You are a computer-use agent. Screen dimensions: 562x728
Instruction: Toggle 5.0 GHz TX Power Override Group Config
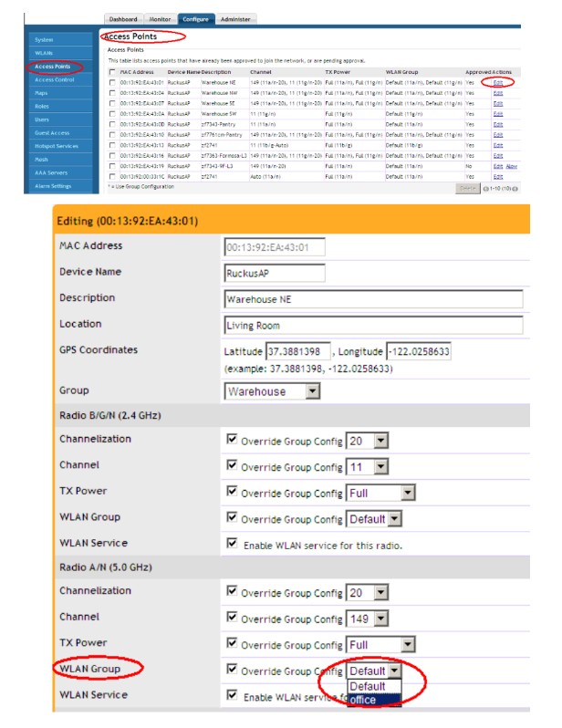(x=232, y=642)
